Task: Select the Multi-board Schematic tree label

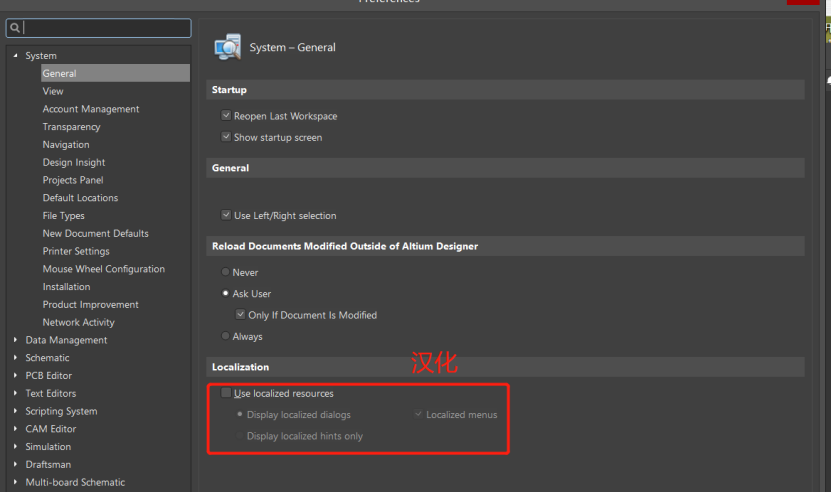Action: point(75,482)
